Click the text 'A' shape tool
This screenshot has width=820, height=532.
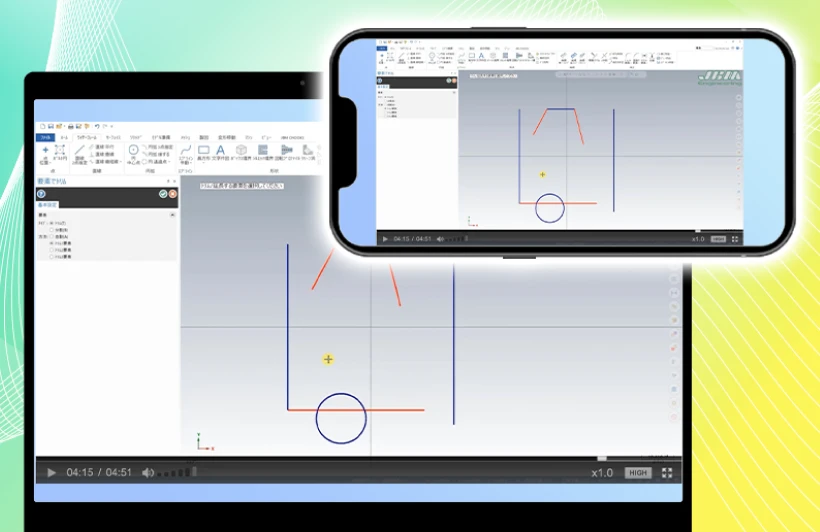coord(221,150)
